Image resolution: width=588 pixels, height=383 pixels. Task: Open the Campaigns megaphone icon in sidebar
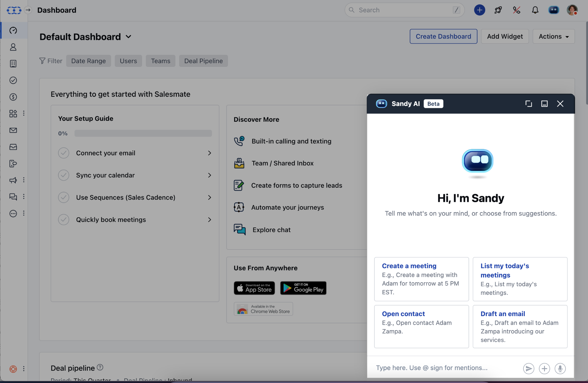13,180
